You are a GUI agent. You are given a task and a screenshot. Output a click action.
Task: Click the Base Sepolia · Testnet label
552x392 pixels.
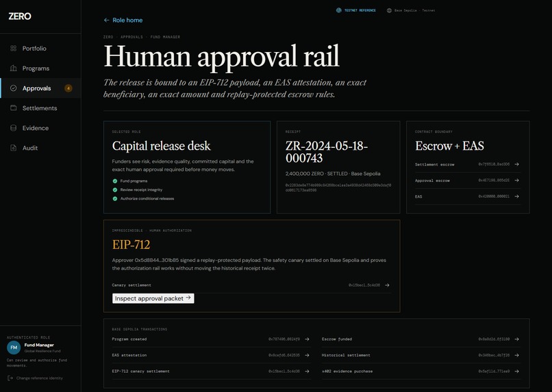[415, 10]
